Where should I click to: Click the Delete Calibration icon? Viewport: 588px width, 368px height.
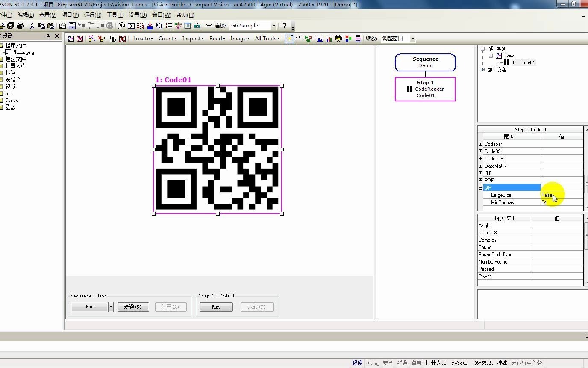coord(122,39)
